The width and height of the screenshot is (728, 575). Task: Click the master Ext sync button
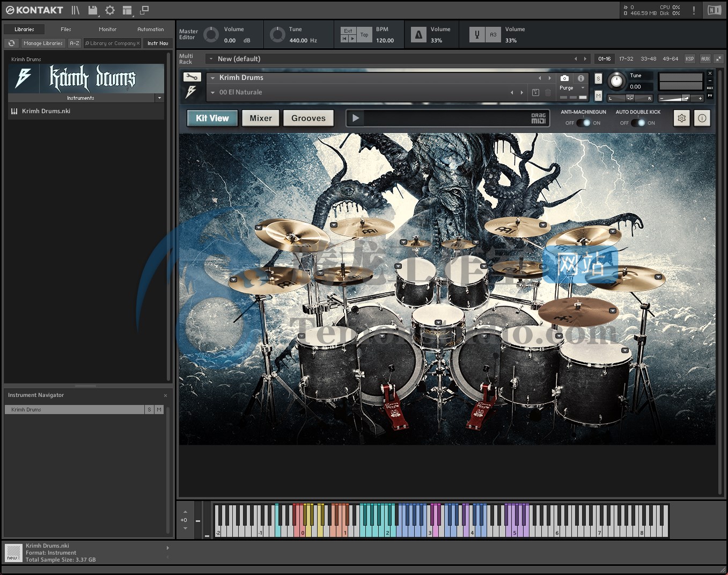pos(348,31)
